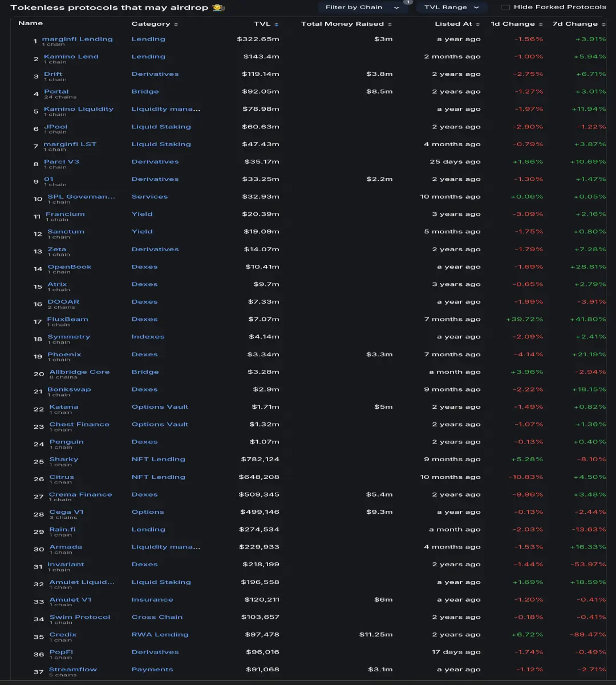Select the $11.25m money raised value
The width and height of the screenshot is (616, 685).
coord(376,634)
